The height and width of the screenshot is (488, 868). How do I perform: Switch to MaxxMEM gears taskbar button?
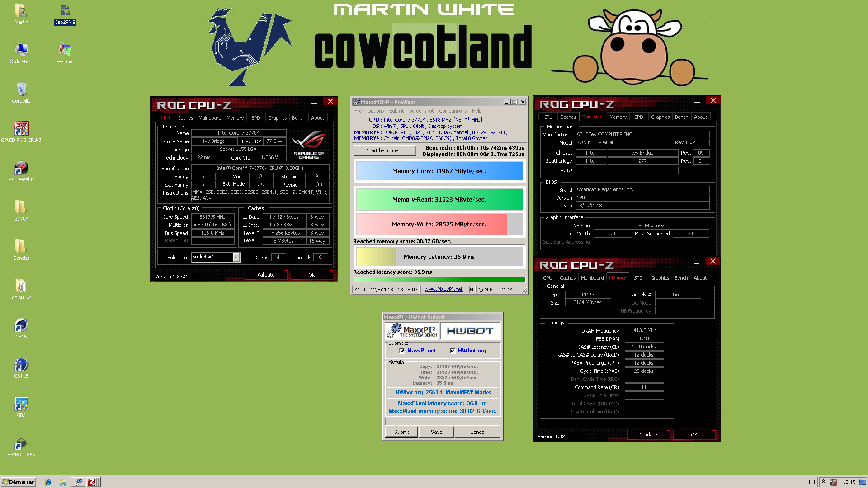78,482
